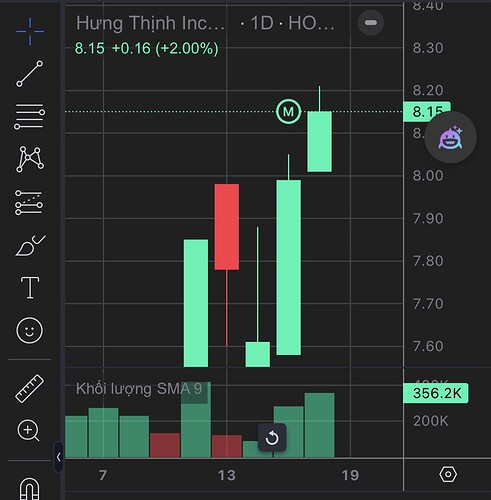The height and width of the screenshot is (500, 491).
Task: Open the purple AI assistant mascot button
Action: click(x=450, y=137)
